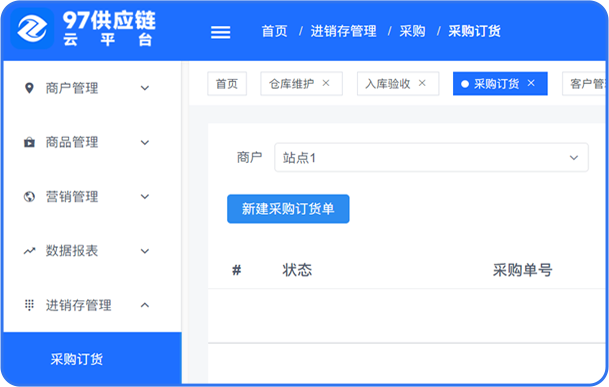
Task: Click 进销存管理 in the breadcrumb
Action: [343, 31]
